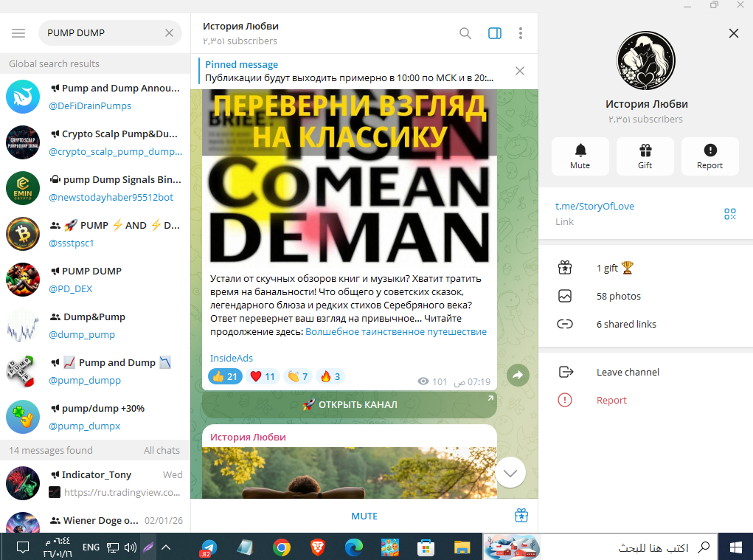This screenshot has width=753, height=560.
Task: Click ОТКРЫТЬ КАНАЛ button
Action: (349, 404)
